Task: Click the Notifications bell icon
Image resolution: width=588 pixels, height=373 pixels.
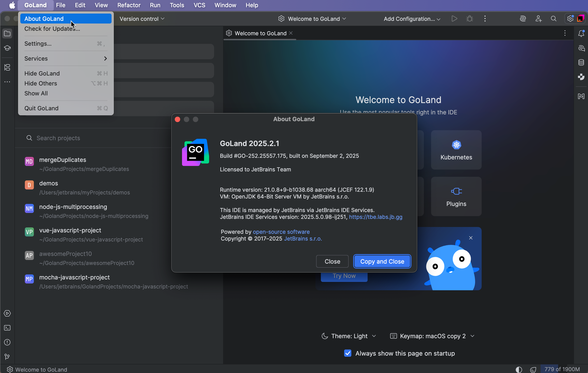Action: (x=581, y=33)
